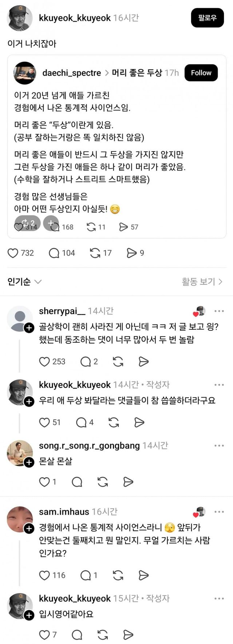The width and height of the screenshot is (233, 644).
Task: Expand the 인기순 sort dropdown
Action: coord(25,282)
